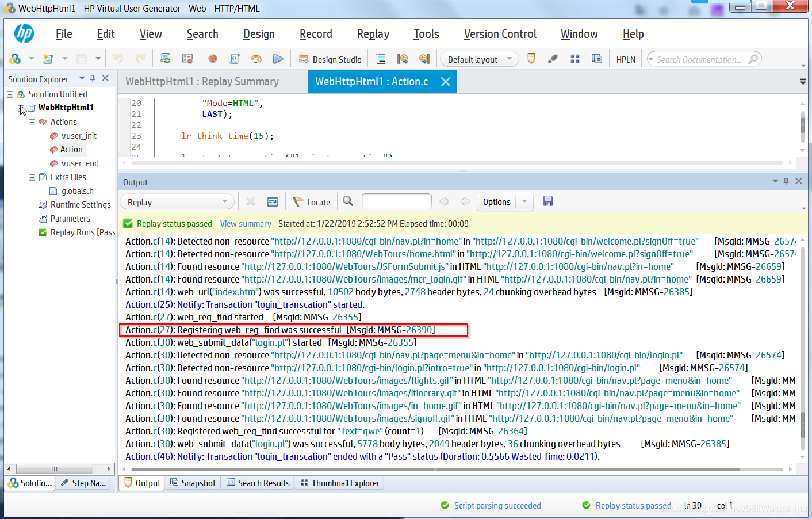This screenshot has height=519, width=812.
Task: Click the Design Studio button
Action: click(x=330, y=59)
